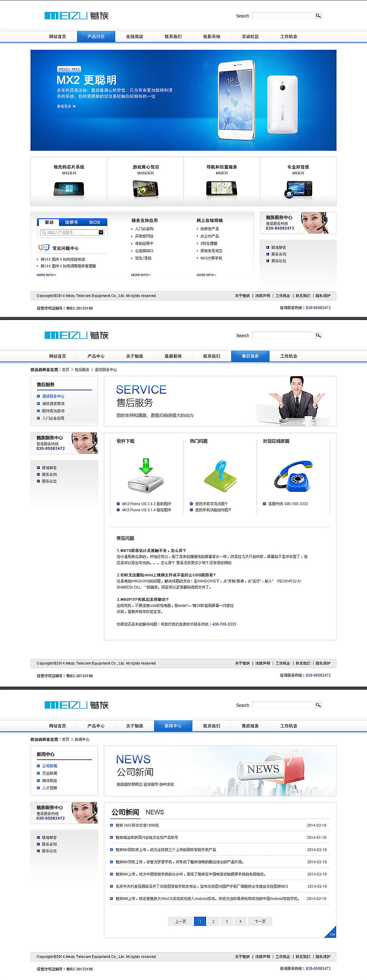The height and width of the screenshot is (980, 367).
Task: Open 新UI(固件)如何拒接电话 question
Action: 63,259
